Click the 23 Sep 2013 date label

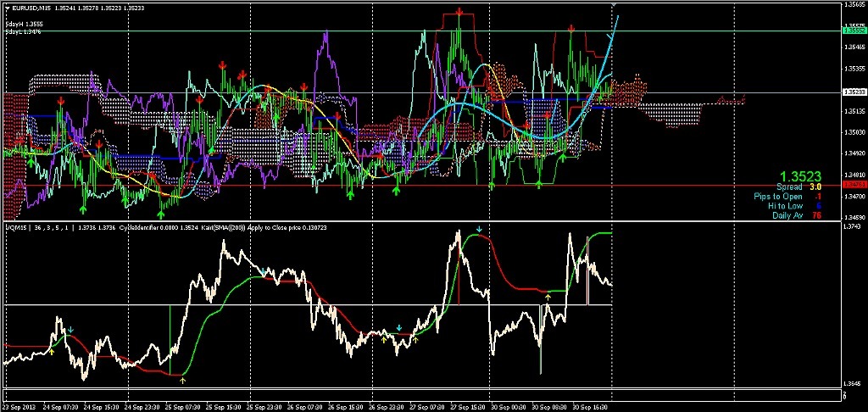[x=18, y=407]
